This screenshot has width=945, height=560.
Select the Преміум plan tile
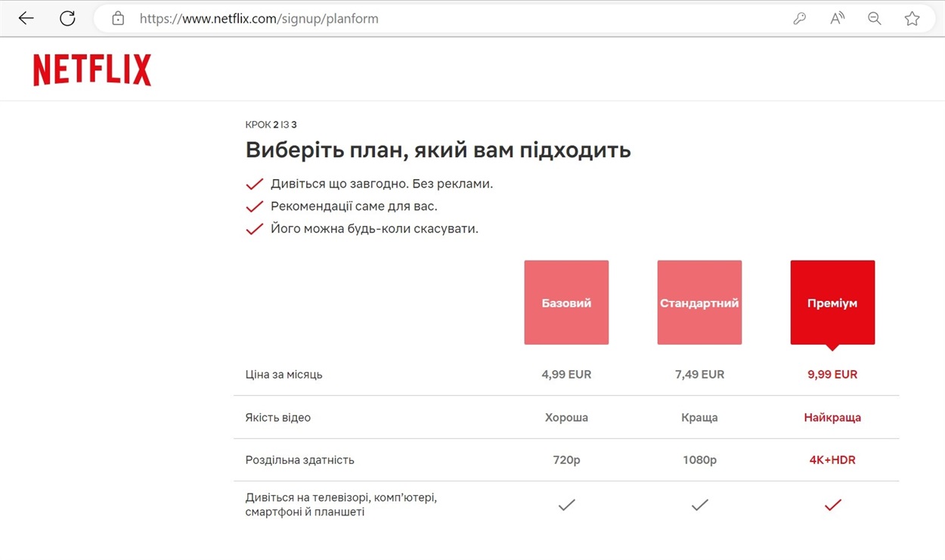[832, 302]
